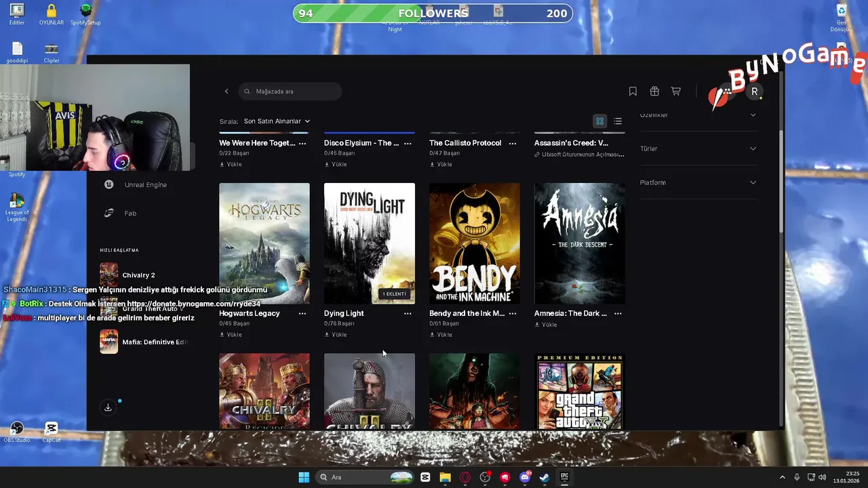Click the 'Mağazada ara' store search field
This screenshot has width=868, height=488.
click(x=290, y=91)
